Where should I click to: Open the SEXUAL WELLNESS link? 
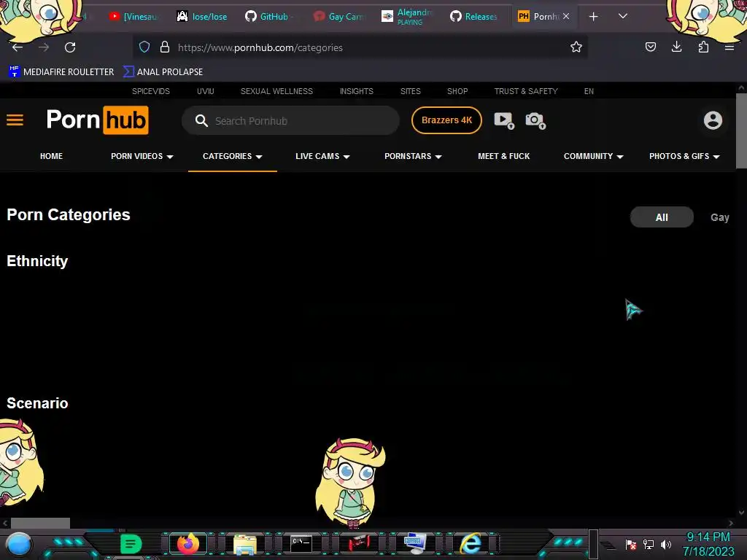tap(276, 91)
